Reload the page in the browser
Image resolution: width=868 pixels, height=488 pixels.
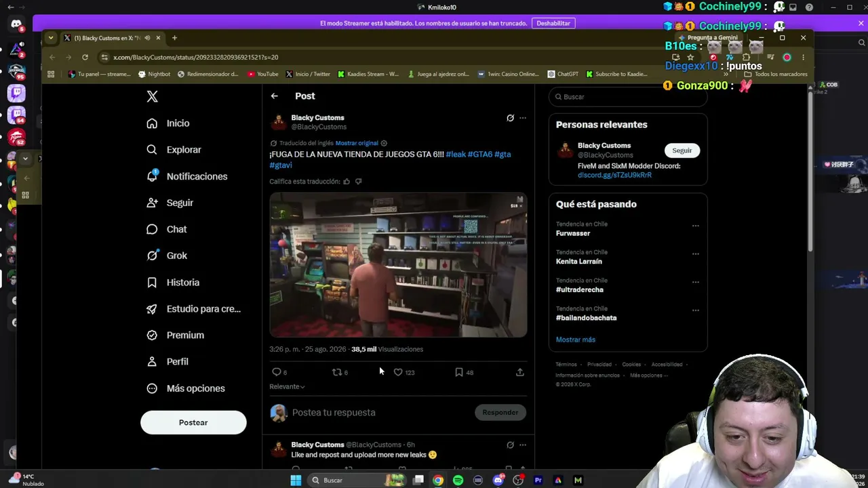[85, 57]
